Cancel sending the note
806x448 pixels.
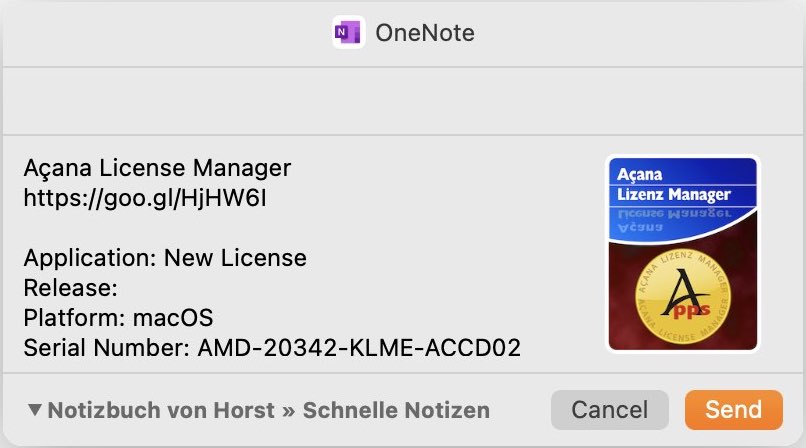click(x=610, y=410)
